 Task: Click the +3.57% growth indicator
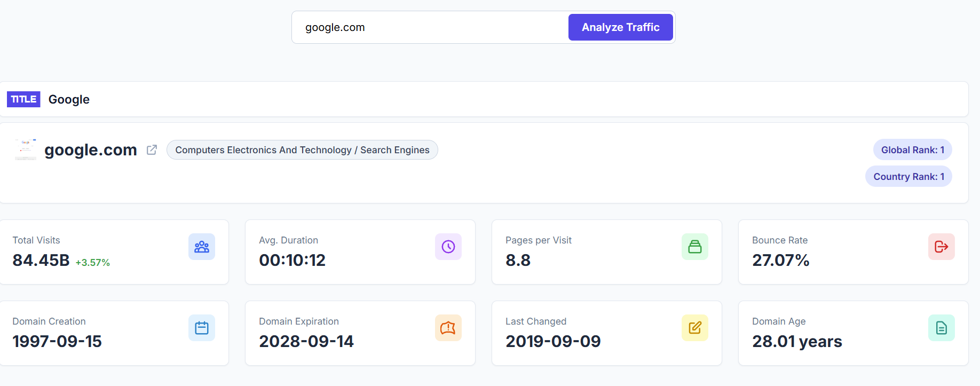[93, 263]
